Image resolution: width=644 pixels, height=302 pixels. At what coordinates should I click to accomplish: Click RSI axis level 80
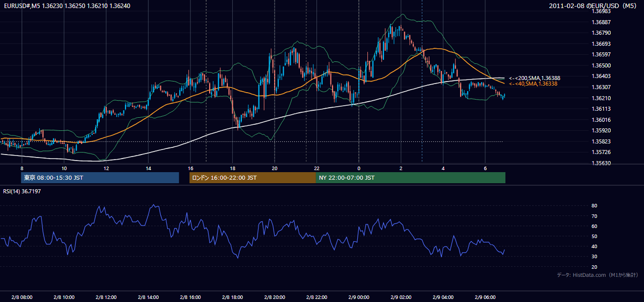[x=594, y=206]
